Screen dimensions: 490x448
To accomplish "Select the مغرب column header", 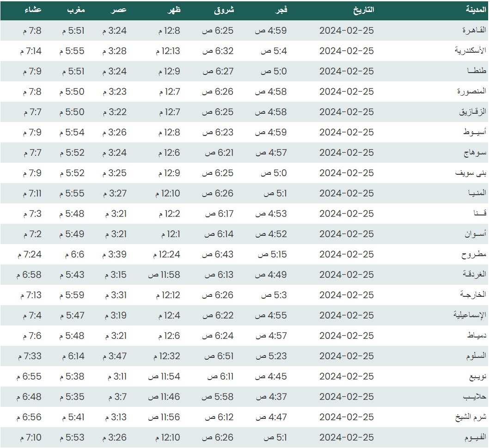I will (x=74, y=10).
